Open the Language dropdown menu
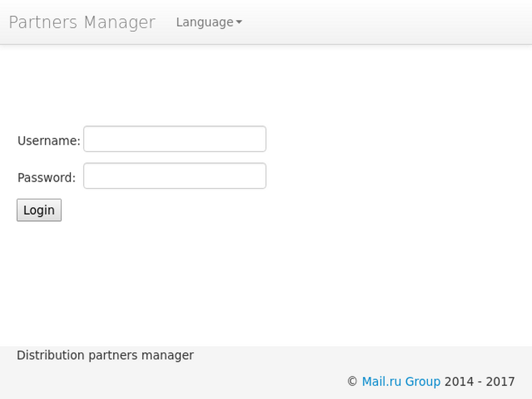This screenshot has height=399, width=532. click(209, 22)
